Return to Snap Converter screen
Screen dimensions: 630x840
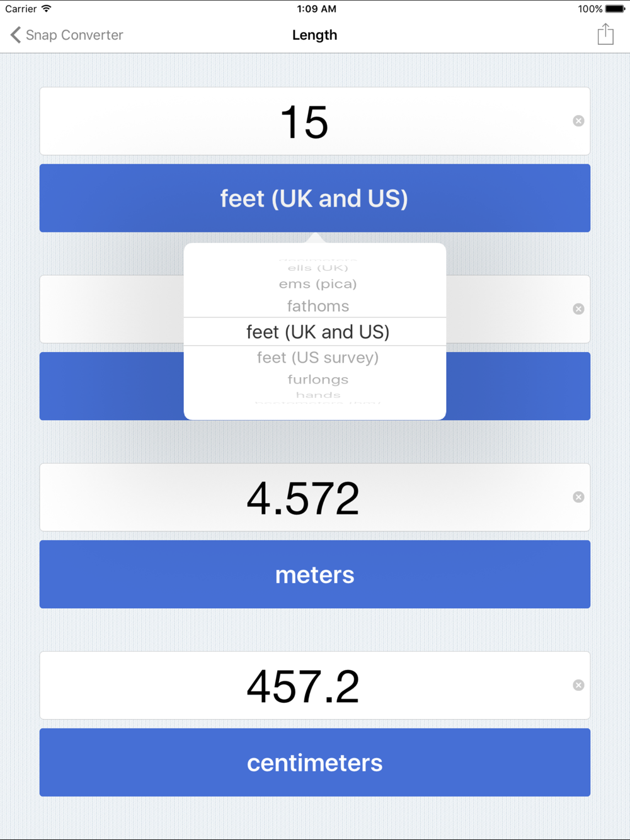click(x=67, y=35)
